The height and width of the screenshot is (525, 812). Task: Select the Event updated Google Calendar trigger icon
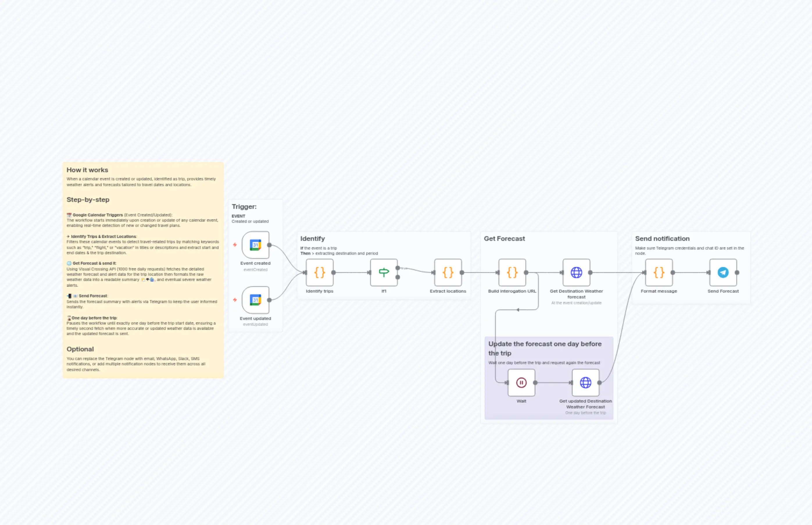pos(255,300)
